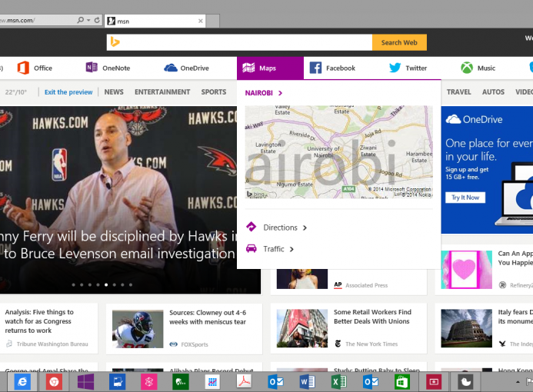Image resolution: width=533 pixels, height=392 pixels.
Task: Launch Excel from the taskbar
Action: coord(338,381)
